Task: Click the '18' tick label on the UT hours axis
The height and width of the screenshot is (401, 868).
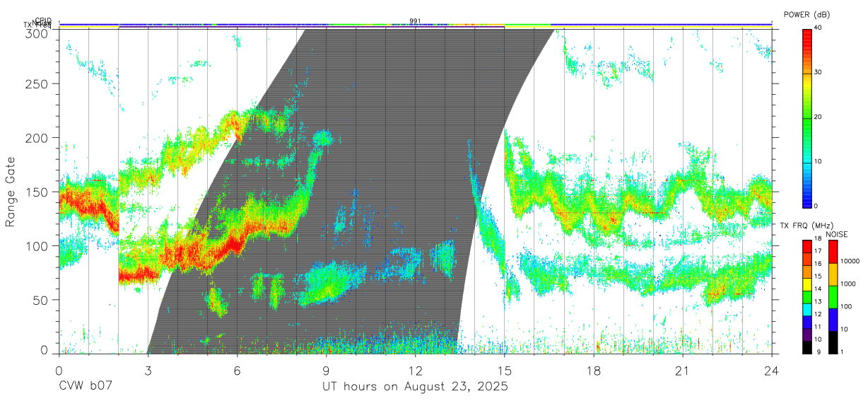Action: (594, 370)
